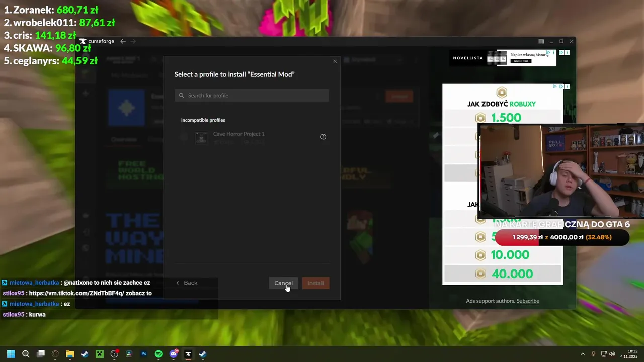Go Back in the install dialog
Image resolution: width=644 pixels, height=362 pixels.
point(187,283)
